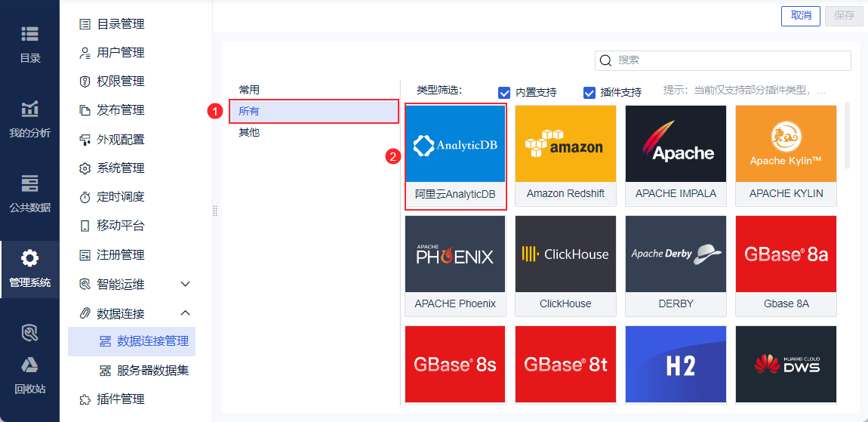Click 移动平台 phone icon
This screenshot has height=422, width=868.
pos(85,226)
